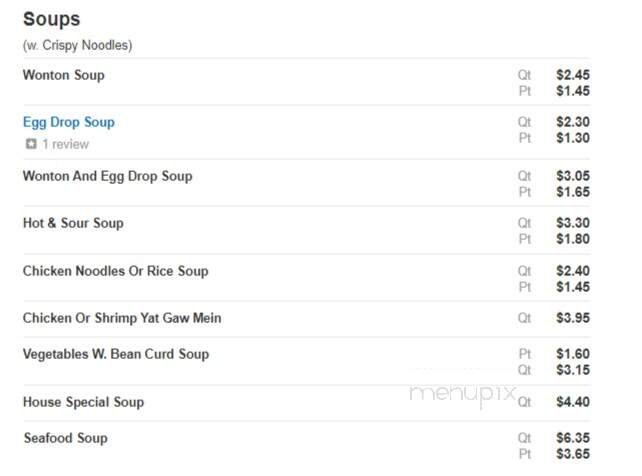Select the Wonton Soup item name
Viewport: 642px width, 476px height.
(63, 75)
